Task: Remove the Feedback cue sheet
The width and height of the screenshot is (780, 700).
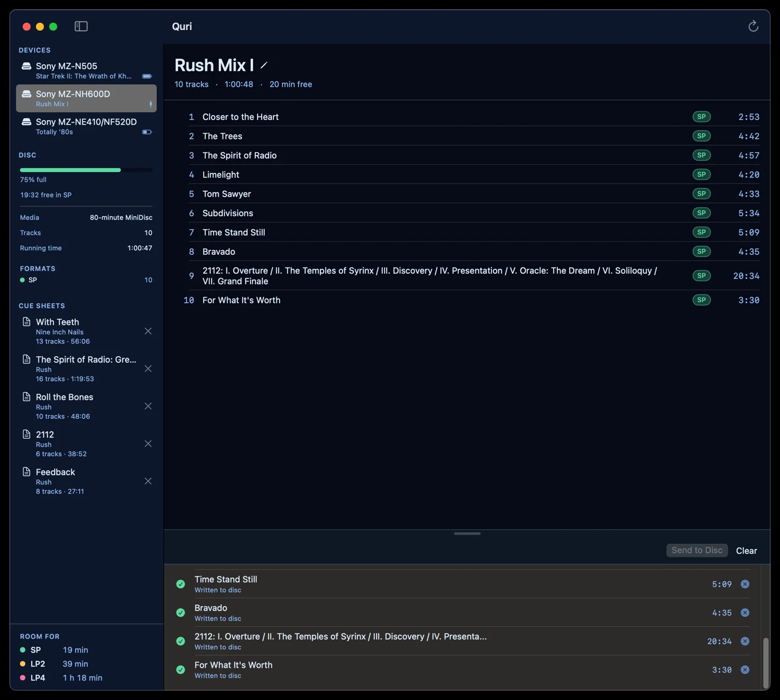Action: coord(148,481)
